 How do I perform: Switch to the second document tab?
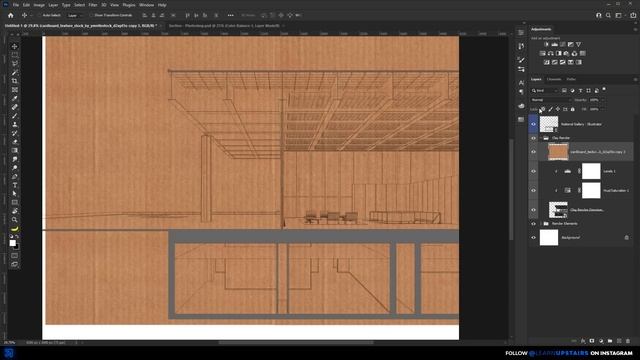coord(224,26)
